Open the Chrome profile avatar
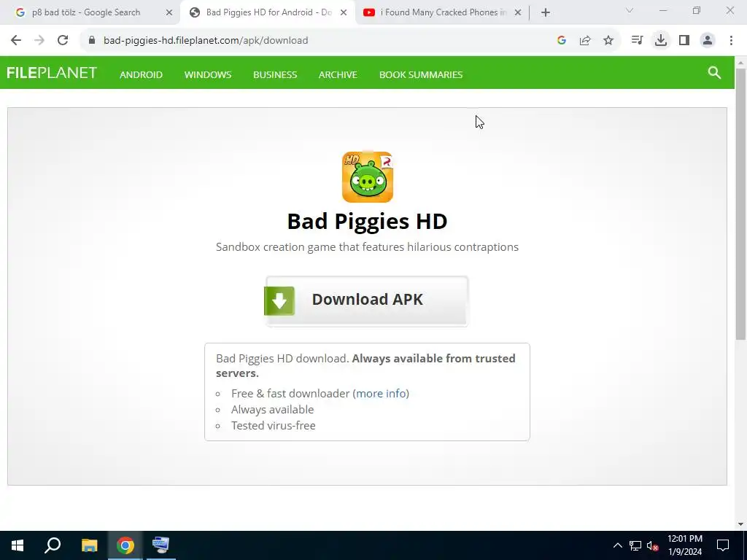Viewport: 747px width, 560px height. coord(708,41)
